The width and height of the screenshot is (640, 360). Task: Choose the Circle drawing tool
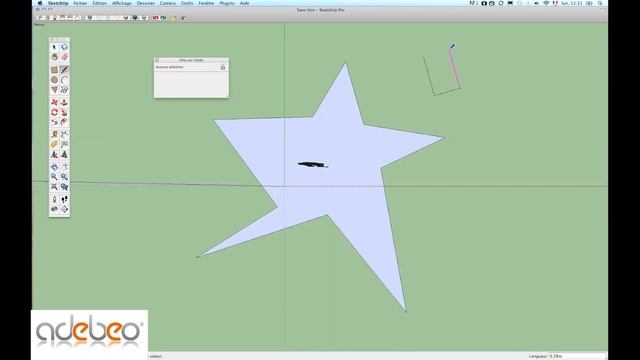click(x=54, y=80)
